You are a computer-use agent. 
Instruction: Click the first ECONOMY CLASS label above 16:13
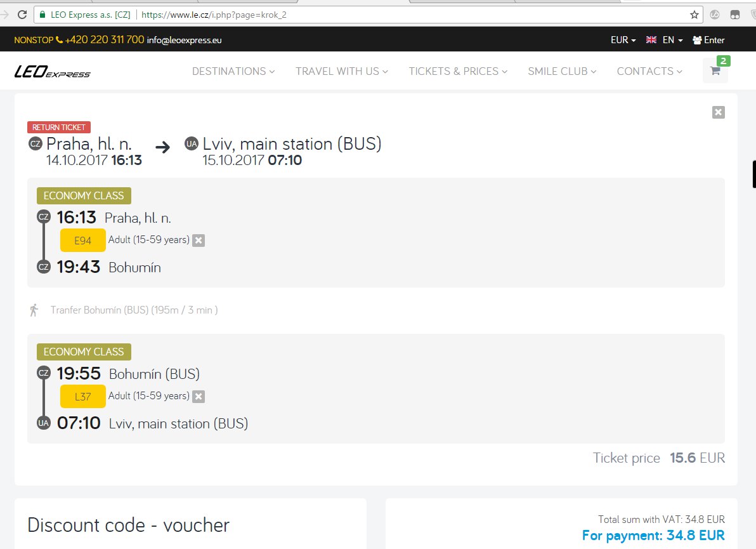[x=84, y=196]
